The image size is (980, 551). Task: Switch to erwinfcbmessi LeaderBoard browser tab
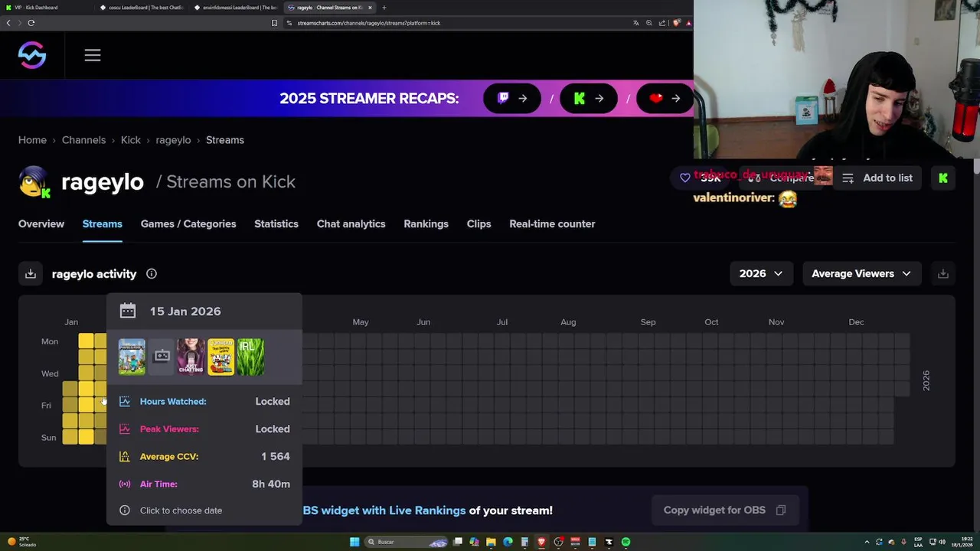pyautogui.click(x=237, y=8)
